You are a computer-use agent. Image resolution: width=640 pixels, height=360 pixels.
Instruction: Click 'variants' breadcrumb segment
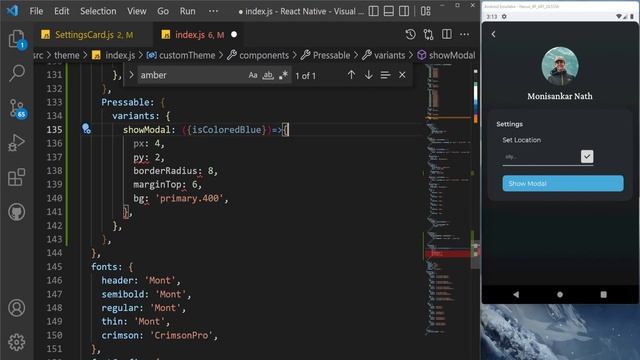tap(389, 55)
